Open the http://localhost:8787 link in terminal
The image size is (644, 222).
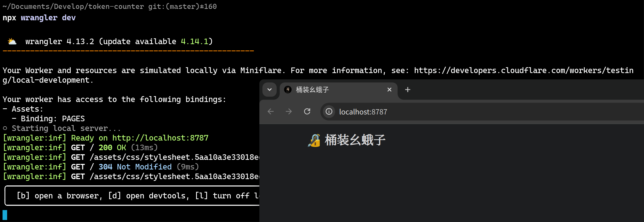click(x=160, y=138)
